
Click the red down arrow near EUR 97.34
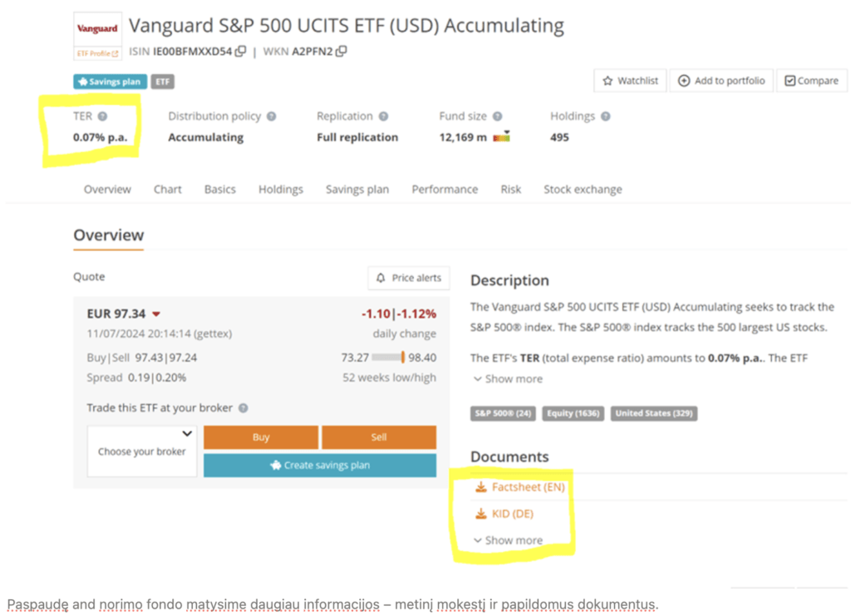(156, 314)
